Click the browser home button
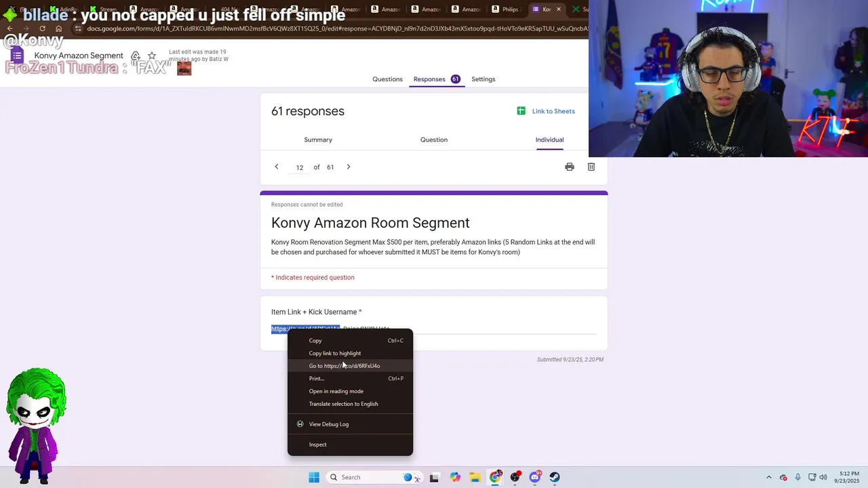868x488 pixels. [x=59, y=28]
